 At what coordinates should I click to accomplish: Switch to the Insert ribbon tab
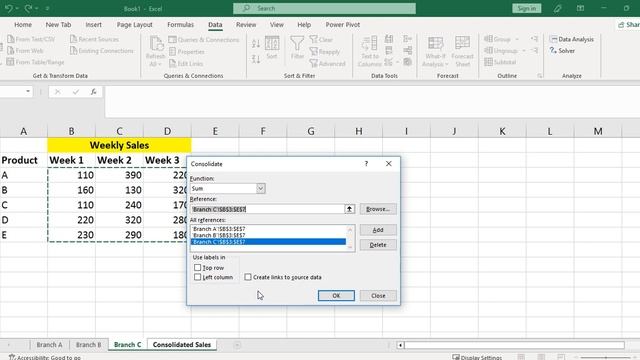click(93, 25)
